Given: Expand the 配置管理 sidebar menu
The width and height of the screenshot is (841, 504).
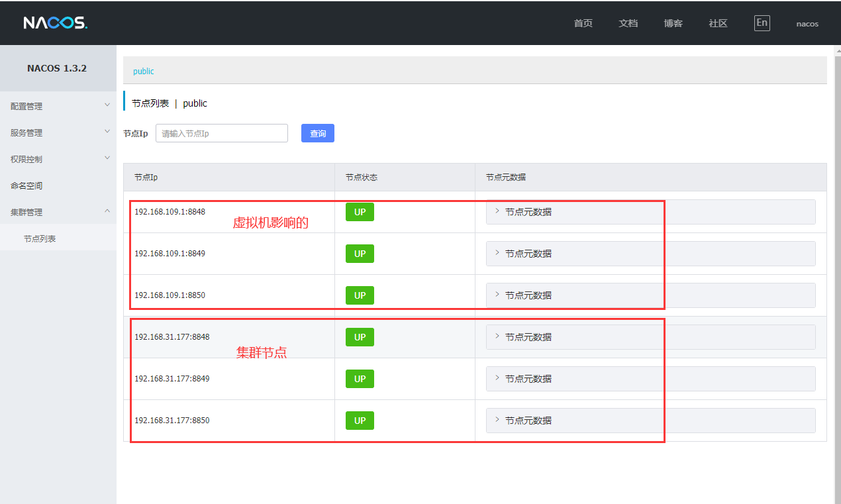Looking at the screenshot, I should coord(58,106).
